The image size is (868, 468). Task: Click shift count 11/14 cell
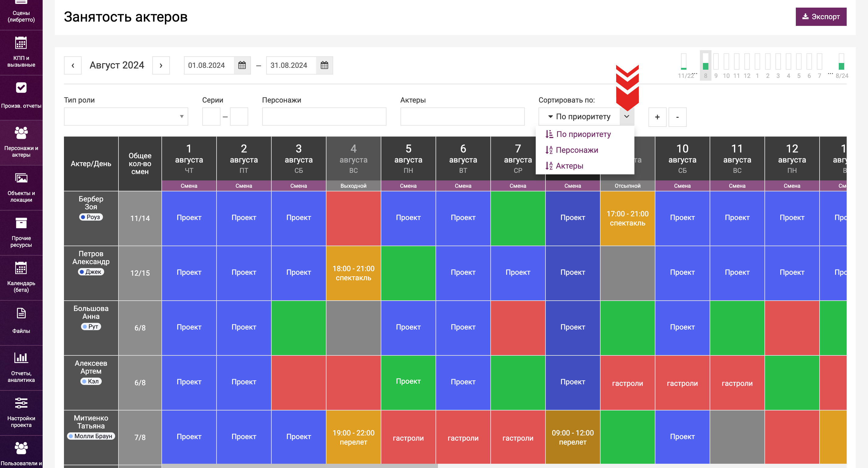[x=140, y=218]
